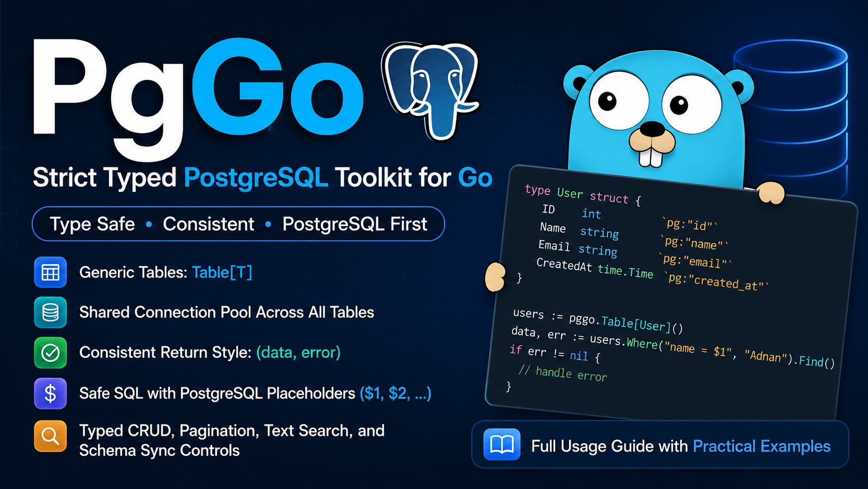Click the 'data, err := users.Where' code line
The width and height of the screenshot is (868, 489).
click(673, 347)
